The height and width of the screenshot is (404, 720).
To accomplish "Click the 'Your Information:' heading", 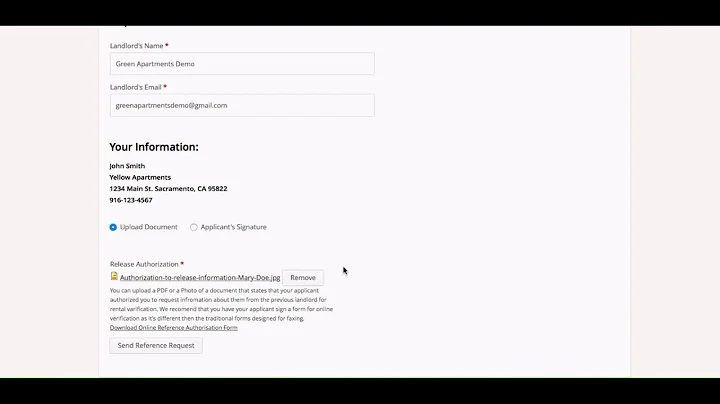I will point(154,147).
